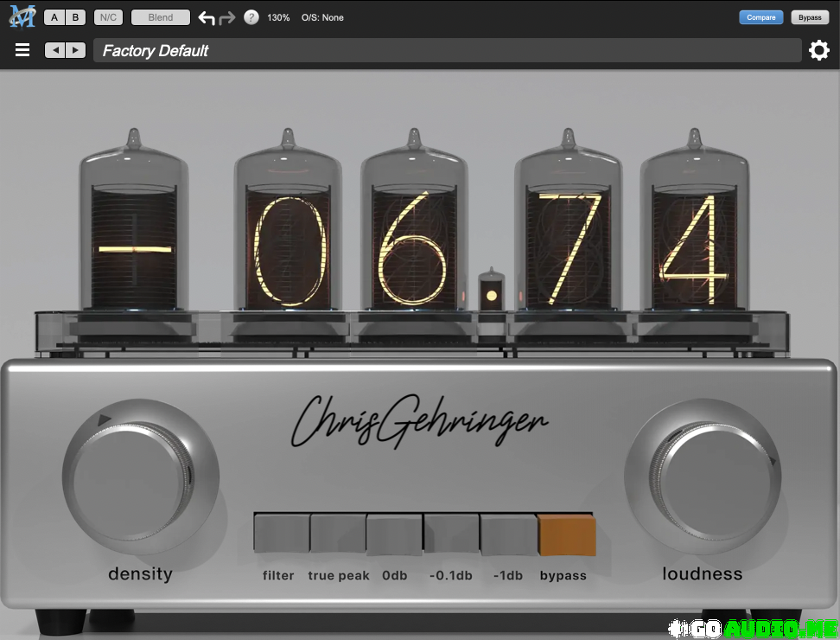Select the -0.1db ceiling button
Image resolution: width=840 pixels, height=640 pixels.
pyautogui.click(x=451, y=534)
